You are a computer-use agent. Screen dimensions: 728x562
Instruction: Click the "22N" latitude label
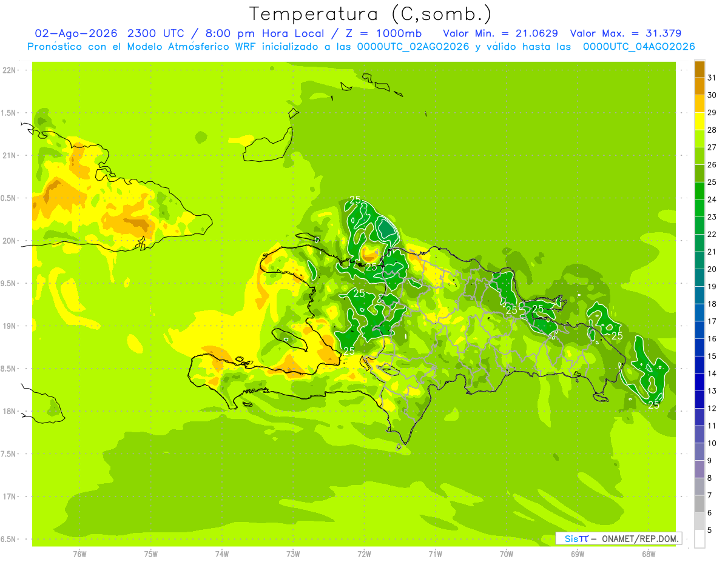click(x=10, y=70)
